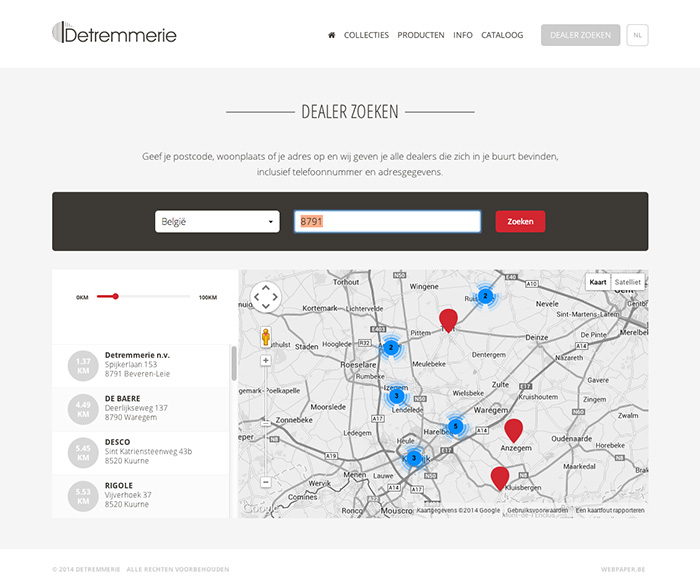Open the cluster marker with 5 dealers
700x587 pixels.
tap(455, 426)
